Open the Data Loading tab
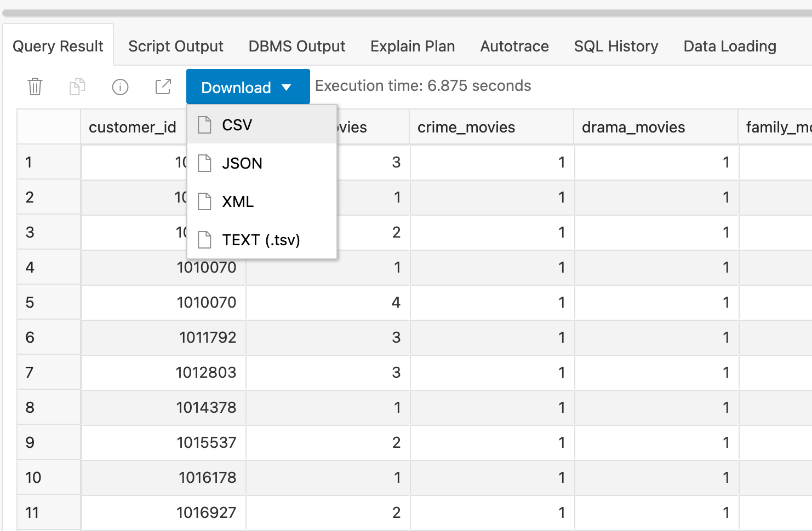 tap(729, 46)
